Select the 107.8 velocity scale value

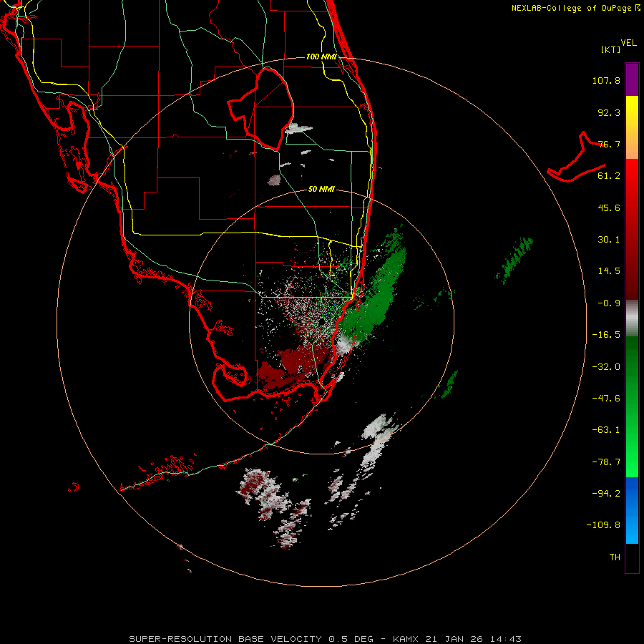[x=606, y=80]
